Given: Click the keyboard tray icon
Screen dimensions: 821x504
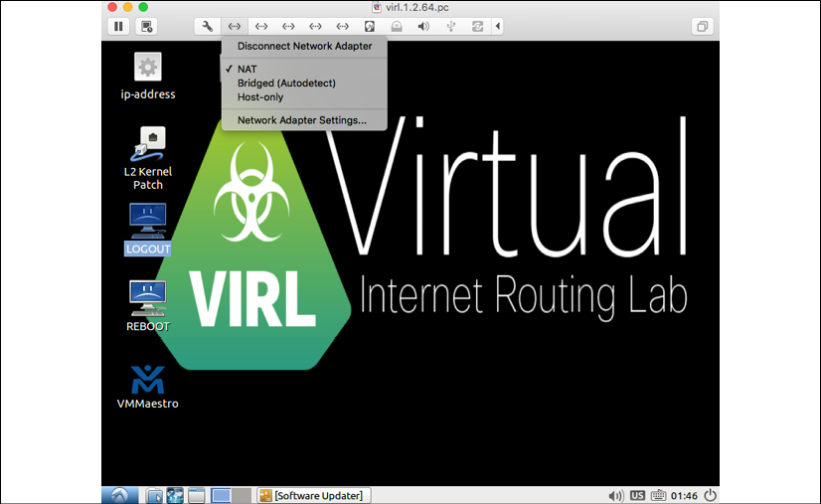Looking at the screenshot, I should (x=658, y=495).
